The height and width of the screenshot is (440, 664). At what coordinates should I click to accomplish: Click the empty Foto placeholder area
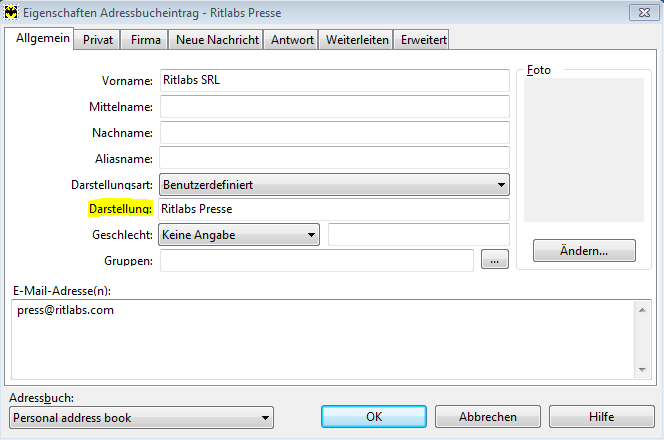click(584, 150)
